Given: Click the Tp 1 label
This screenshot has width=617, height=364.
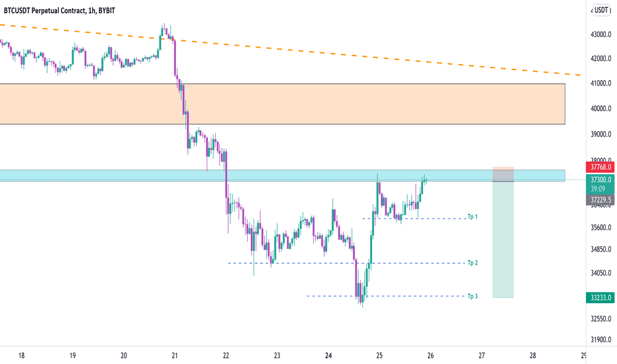Looking at the screenshot, I should tap(472, 217).
